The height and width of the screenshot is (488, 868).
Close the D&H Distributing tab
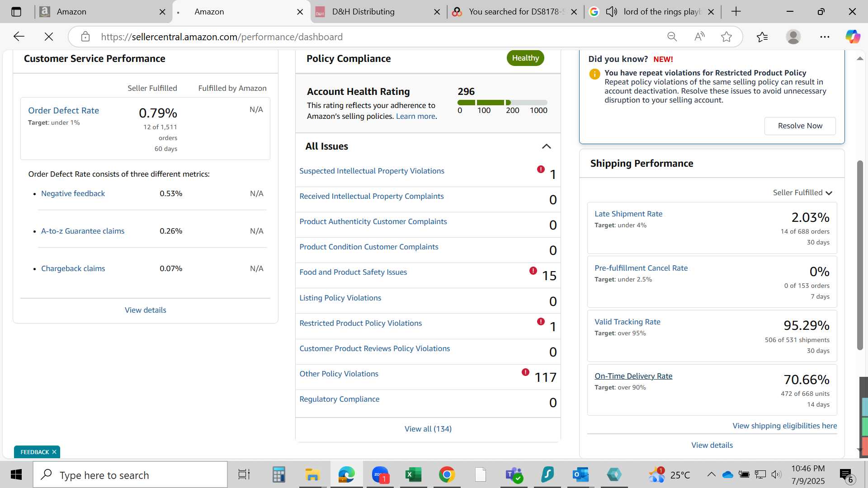pyautogui.click(x=437, y=12)
